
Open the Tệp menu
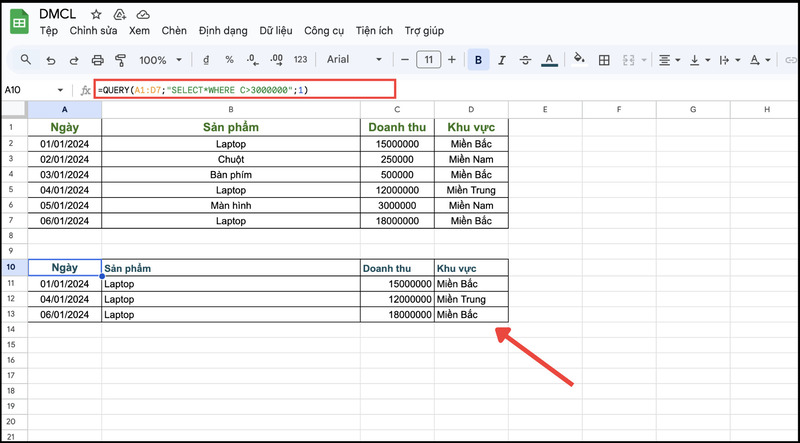[49, 31]
